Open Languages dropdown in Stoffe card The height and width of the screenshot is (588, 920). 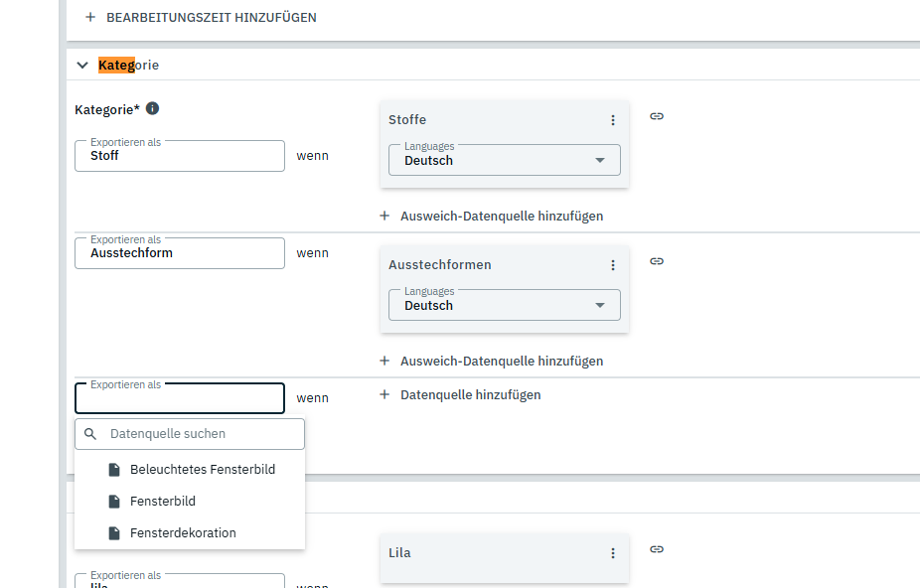pos(504,160)
